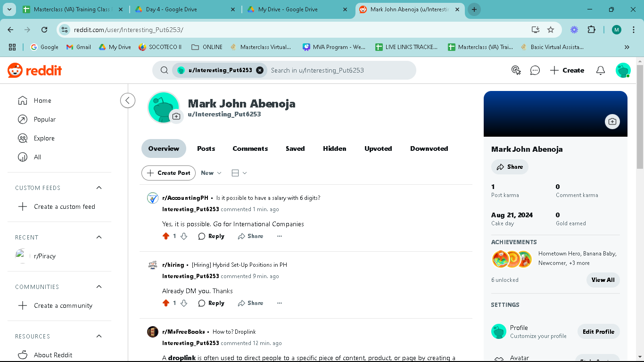Open the Reddit chat icon
Screen dimensions: 644x362
[535, 70]
